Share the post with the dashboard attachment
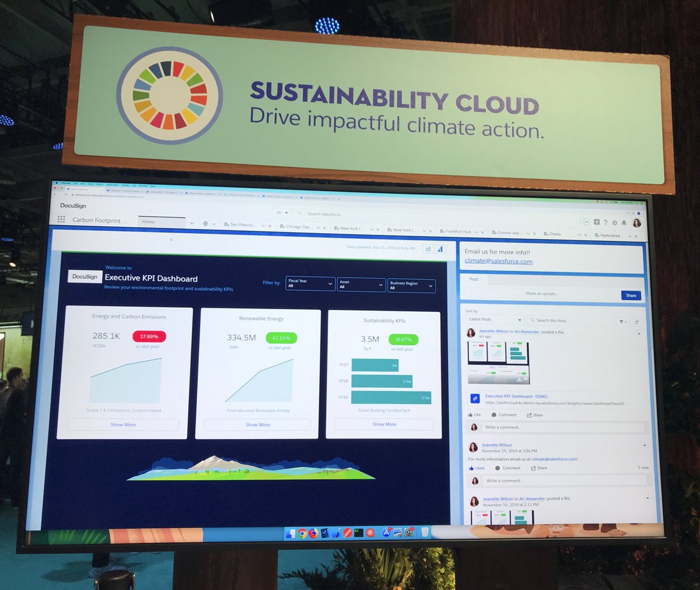 pos(535,415)
